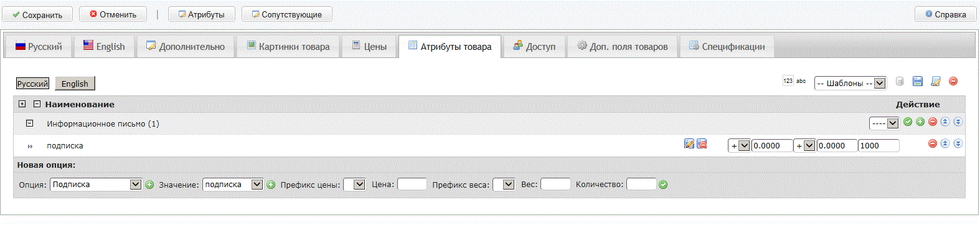Click the gray database cylinder icon

coord(900,82)
